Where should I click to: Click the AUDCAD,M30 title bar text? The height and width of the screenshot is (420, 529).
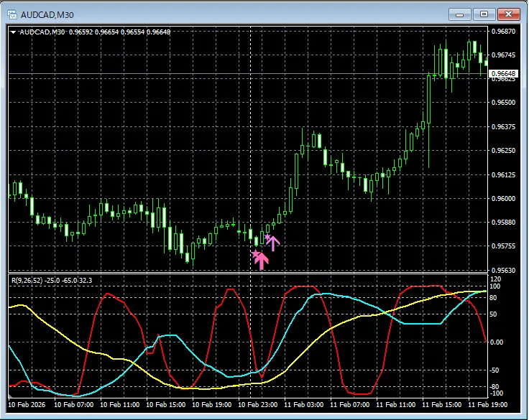pyautogui.click(x=47, y=14)
